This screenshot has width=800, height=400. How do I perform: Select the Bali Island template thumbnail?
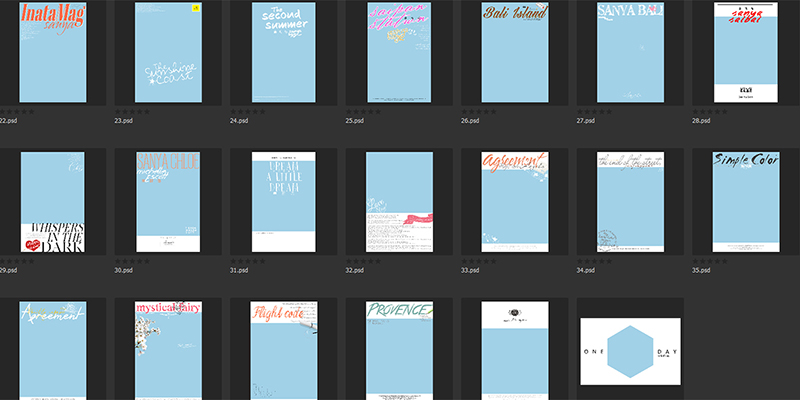coord(515,53)
